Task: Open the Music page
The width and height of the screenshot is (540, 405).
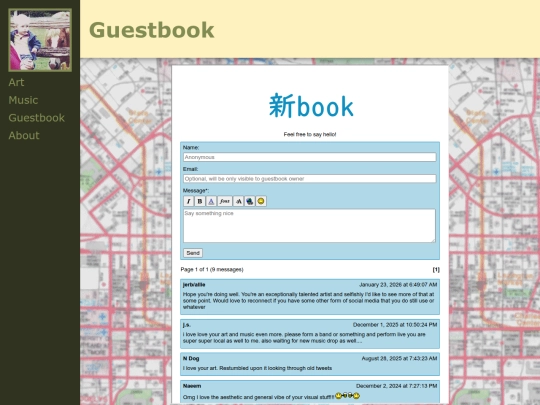Action: point(23,100)
